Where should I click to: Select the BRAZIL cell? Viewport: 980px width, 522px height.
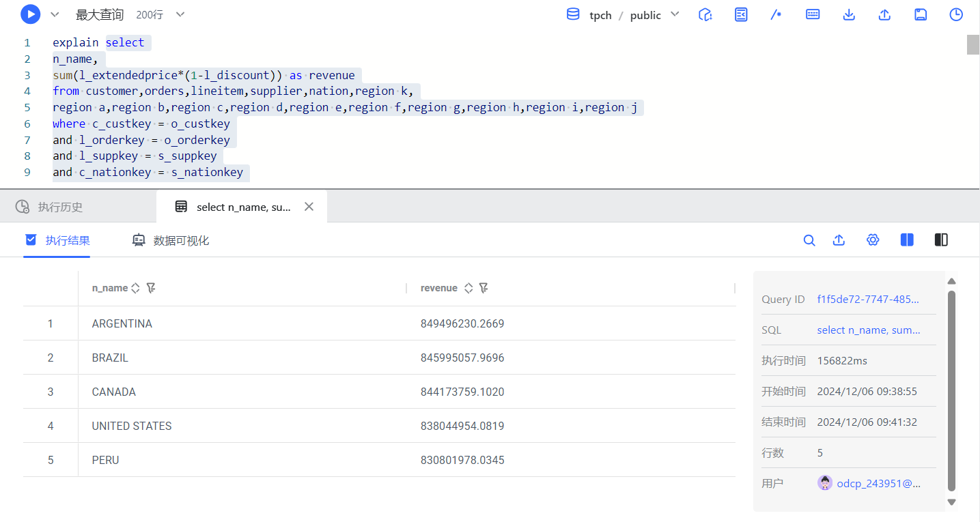pos(110,358)
